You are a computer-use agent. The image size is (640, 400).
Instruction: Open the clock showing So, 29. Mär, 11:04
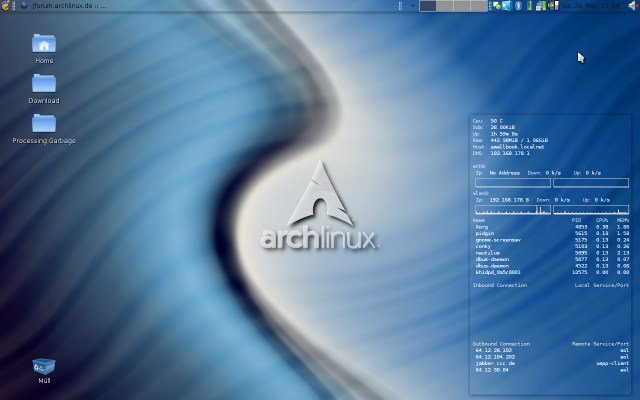[591, 6]
